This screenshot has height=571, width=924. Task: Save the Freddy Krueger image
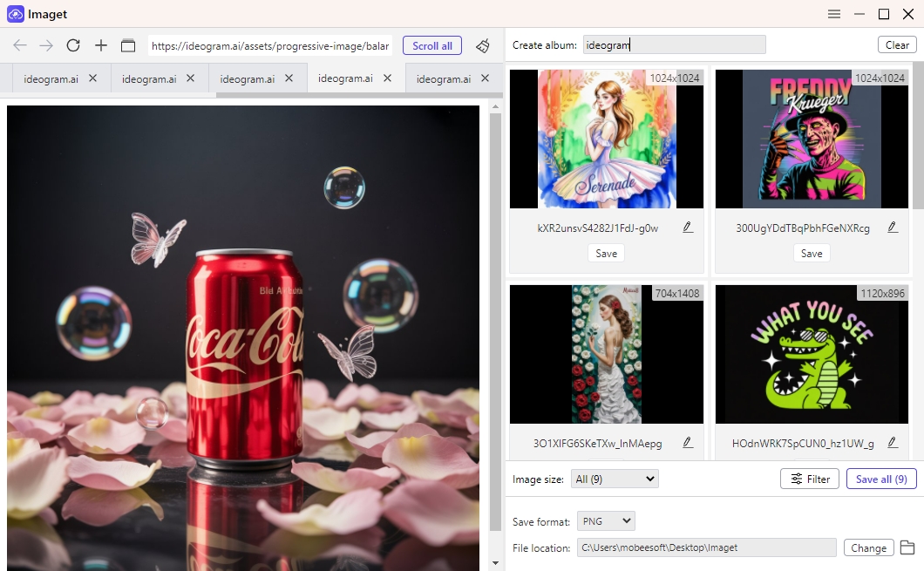pyautogui.click(x=812, y=254)
